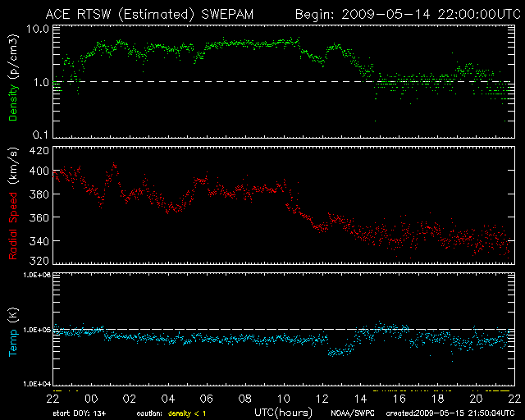525x420 pixels.
Task: Click the green 'Density (p/cm3)' axis label
Action: pyautogui.click(x=13, y=77)
